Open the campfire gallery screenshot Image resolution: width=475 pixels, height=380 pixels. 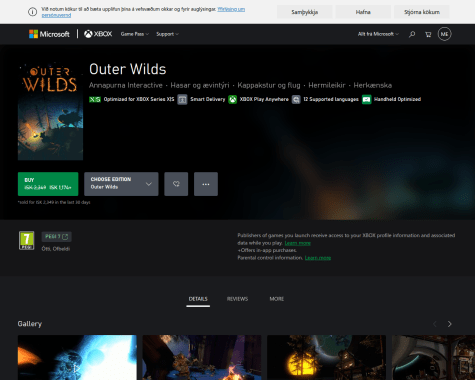point(202,357)
